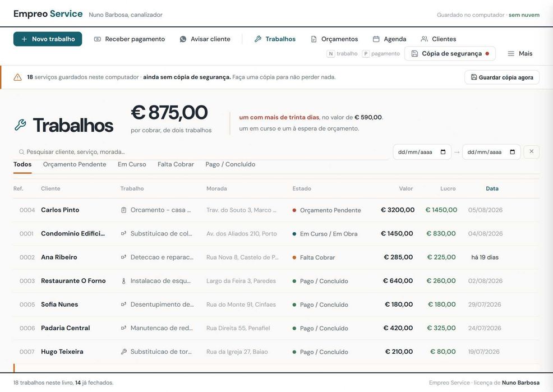Click Guardar cópia agora

tap(502, 77)
